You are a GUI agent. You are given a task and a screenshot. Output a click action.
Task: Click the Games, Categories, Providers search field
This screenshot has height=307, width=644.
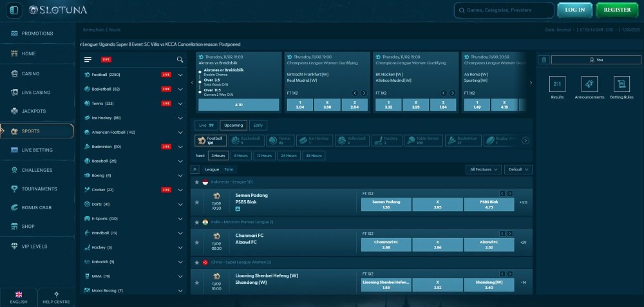tap(504, 10)
